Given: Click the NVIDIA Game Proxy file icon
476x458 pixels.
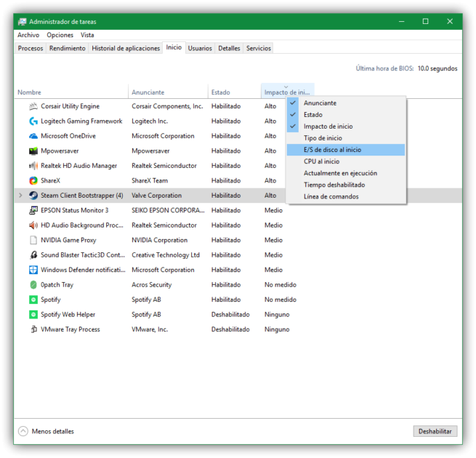Looking at the screenshot, I should tap(33, 240).
